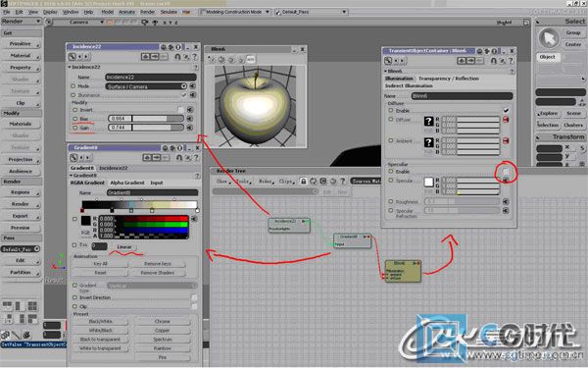Viewport: 588px width, 368px height.
Task: Switch to Indirect Illumination tab
Action: 409,86
